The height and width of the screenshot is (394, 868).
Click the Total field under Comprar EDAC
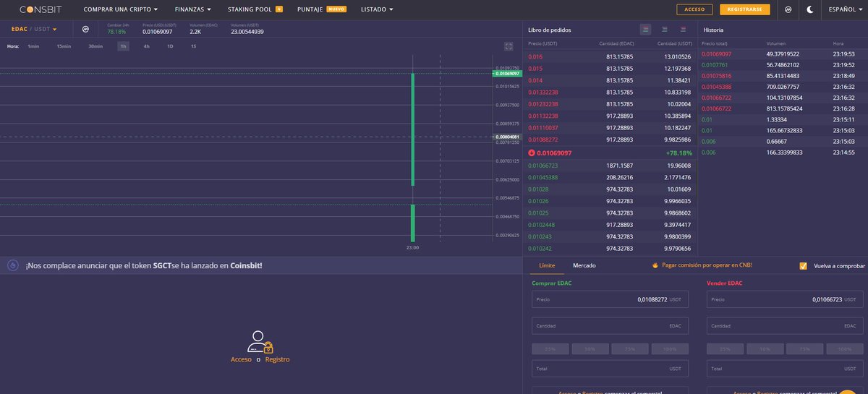(610, 369)
